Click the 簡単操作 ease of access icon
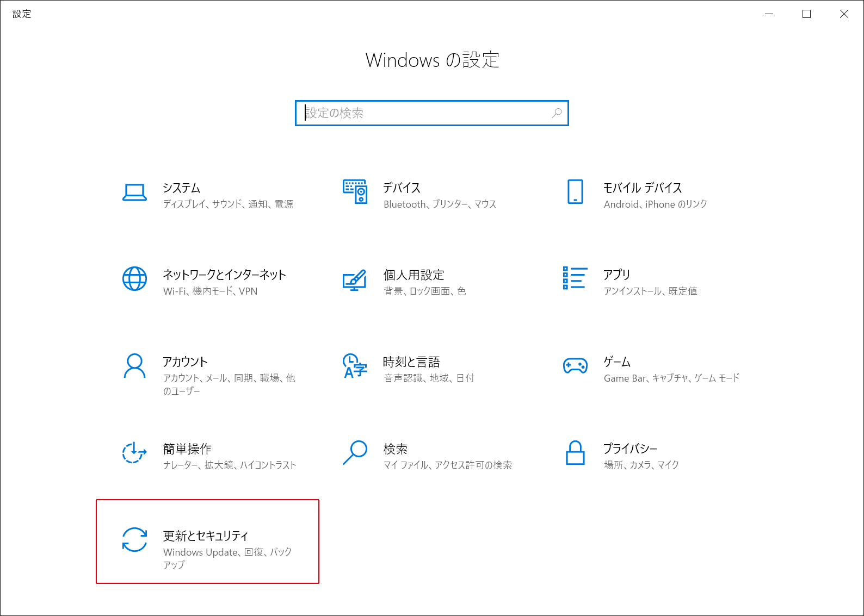Image resolution: width=864 pixels, height=616 pixels. tap(134, 453)
